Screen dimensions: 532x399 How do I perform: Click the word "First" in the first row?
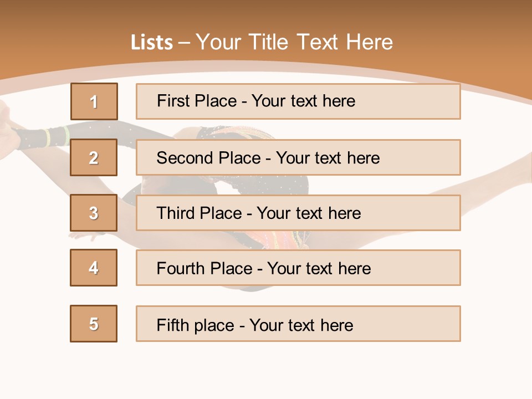tap(174, 101)
